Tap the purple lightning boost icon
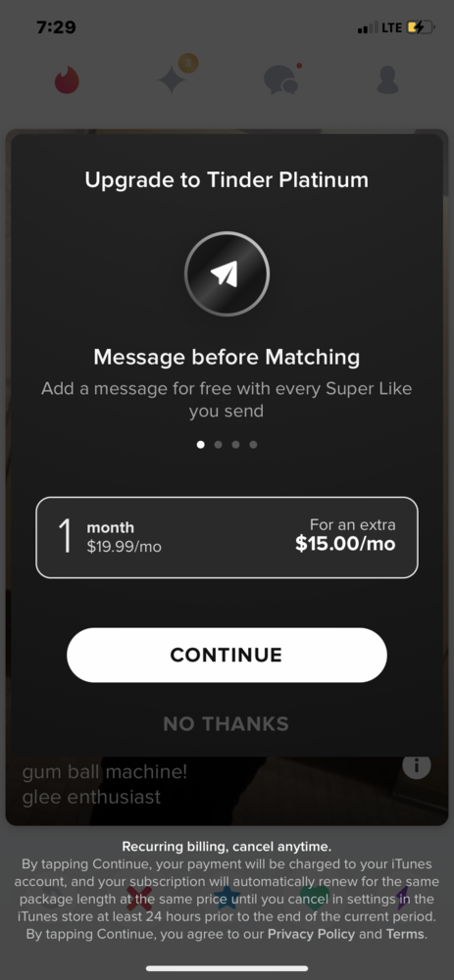This screenshot has width=454, height=980. [402, 898]
